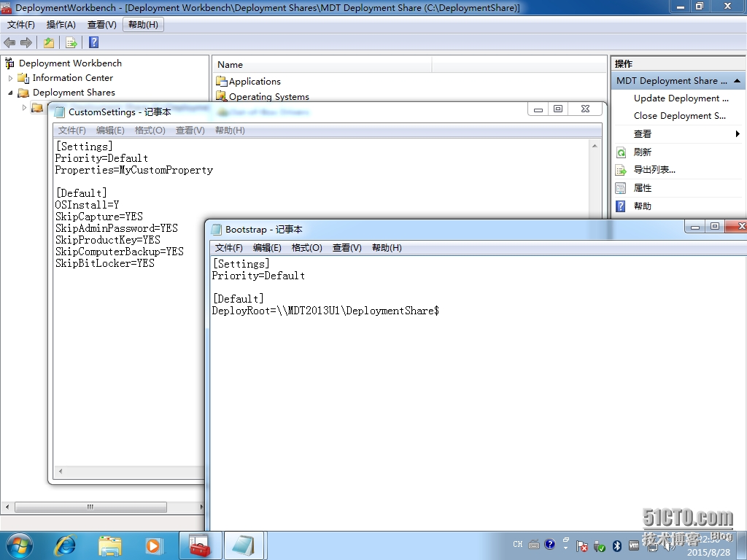Open 帮助(H) menu in Deployment Workbench
This screenshot has width=747, height=560.
point(144,25)
